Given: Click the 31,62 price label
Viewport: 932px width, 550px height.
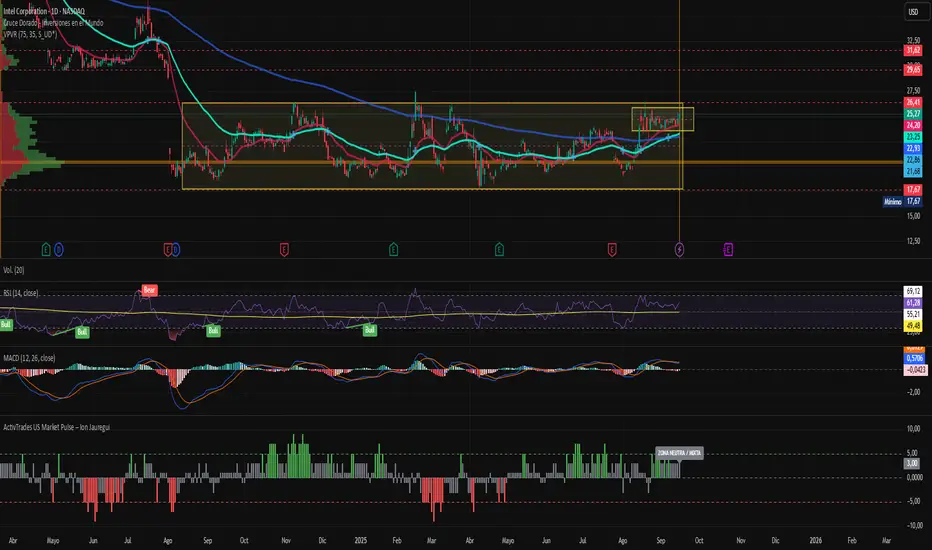Looking at the screenshot, I should pyautogui.click(x=913, y=51).
